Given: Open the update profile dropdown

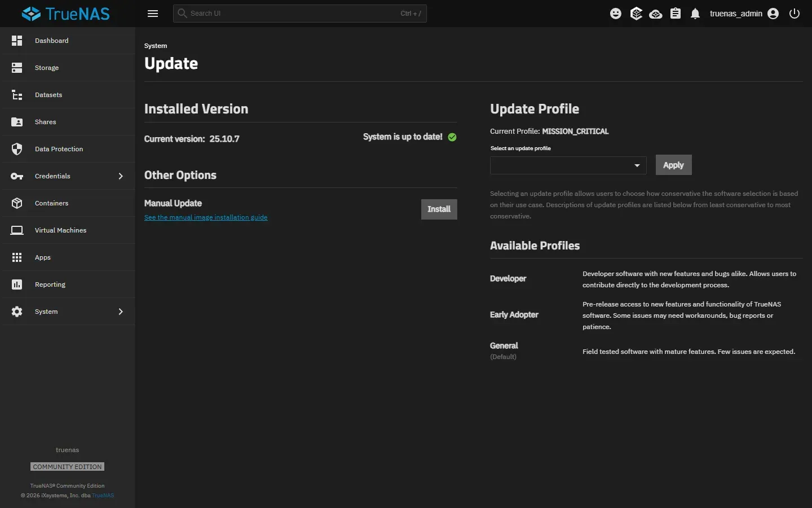Looking at the screenshot, I should pyautogui.click(x=568, y=165).
